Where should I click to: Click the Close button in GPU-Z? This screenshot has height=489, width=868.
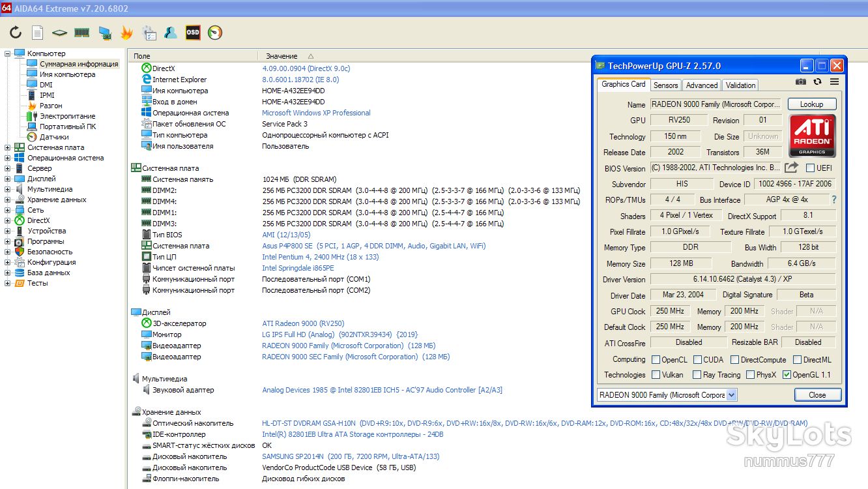(x=817, y=394)
